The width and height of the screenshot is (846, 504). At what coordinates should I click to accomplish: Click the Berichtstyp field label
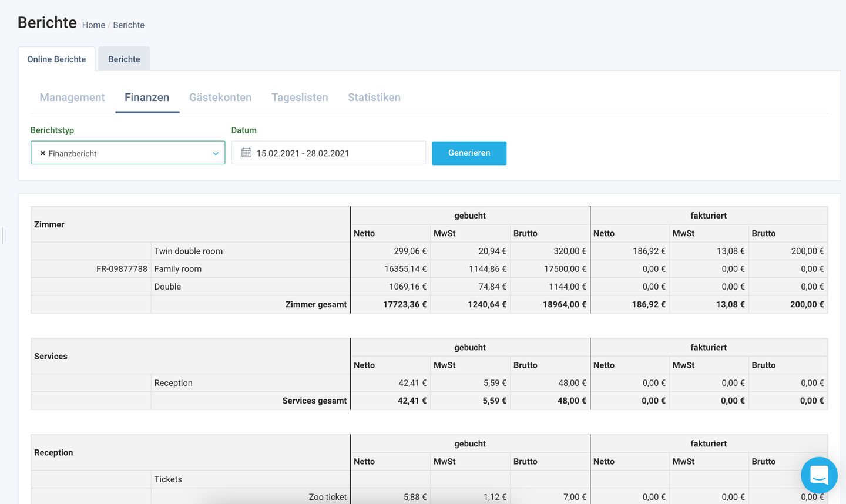52,130
